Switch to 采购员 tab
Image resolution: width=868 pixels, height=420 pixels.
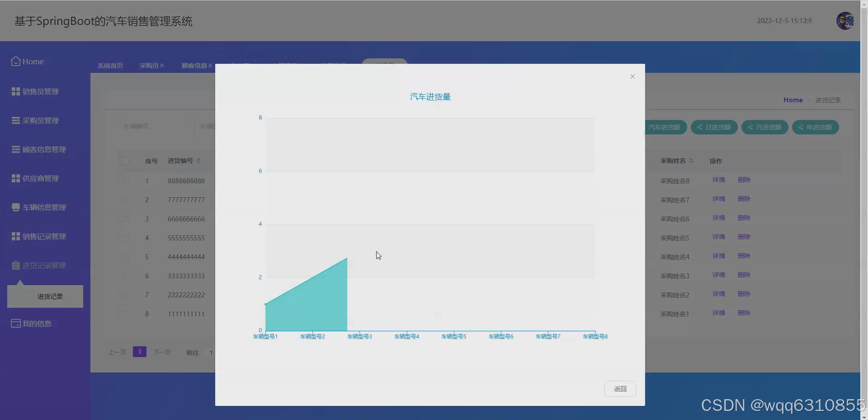pos(149,66)
